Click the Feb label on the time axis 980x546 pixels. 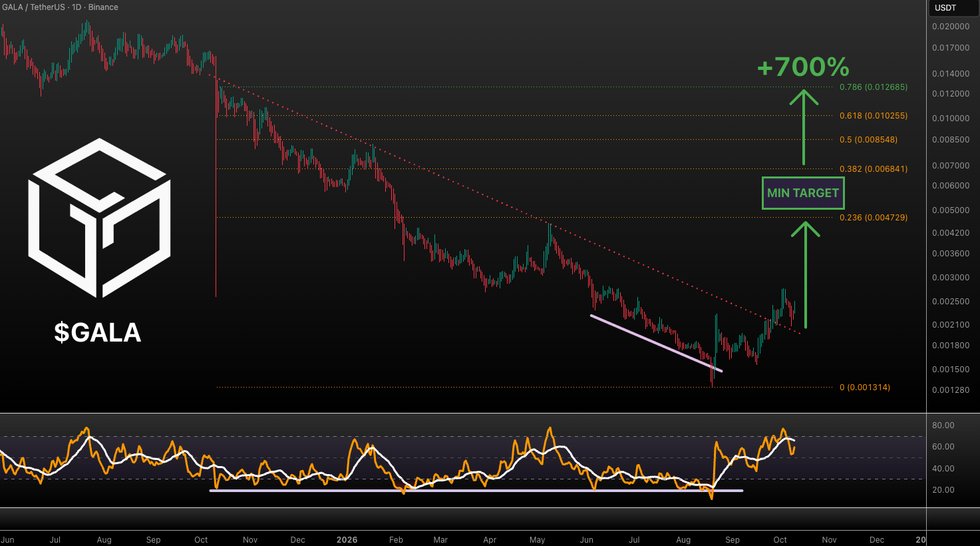tap(396, 540)
